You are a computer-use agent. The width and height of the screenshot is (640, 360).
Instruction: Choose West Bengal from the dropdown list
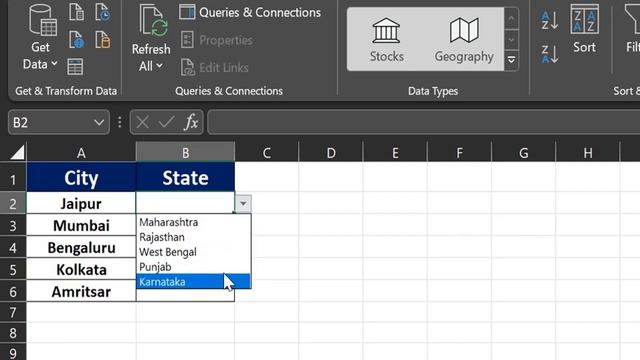pos(193,252)
